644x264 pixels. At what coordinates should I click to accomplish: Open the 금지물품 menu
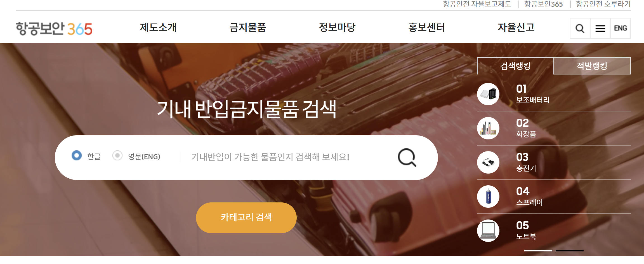coord(248,27)
